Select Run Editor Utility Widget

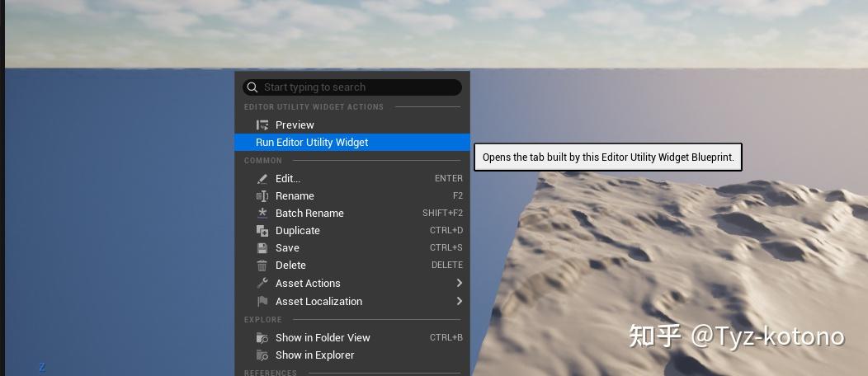point(352,142)
